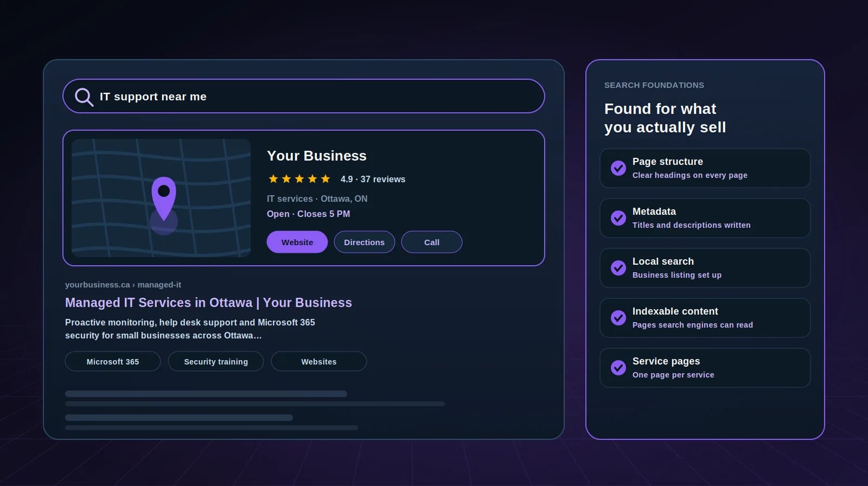Select the Websites chip
Viewport: 868px width, 486px height.
(x=319, y=361)
